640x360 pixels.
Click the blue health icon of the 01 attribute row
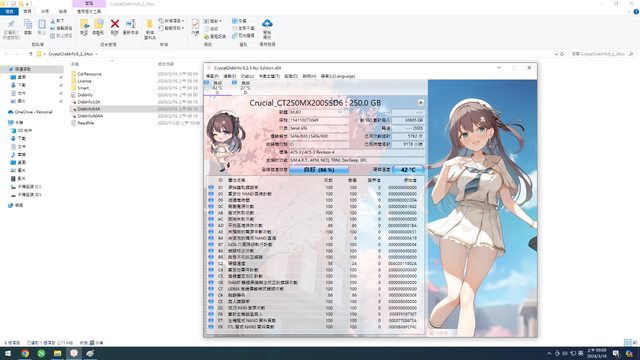click(211, 187)
